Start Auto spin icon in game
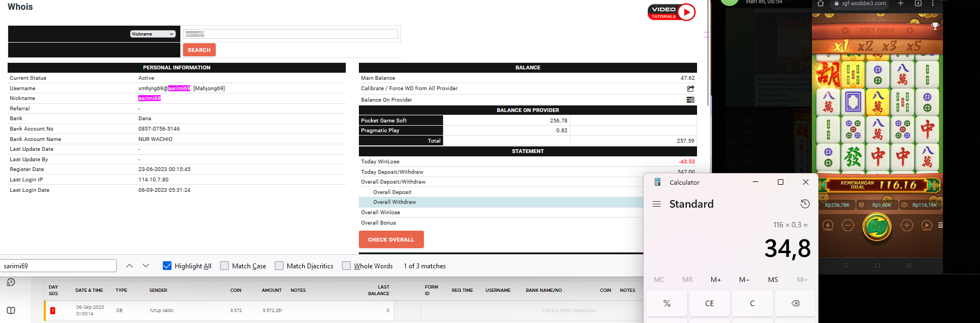Viewport: 980px width, 323px height. (x=926, y=225)
